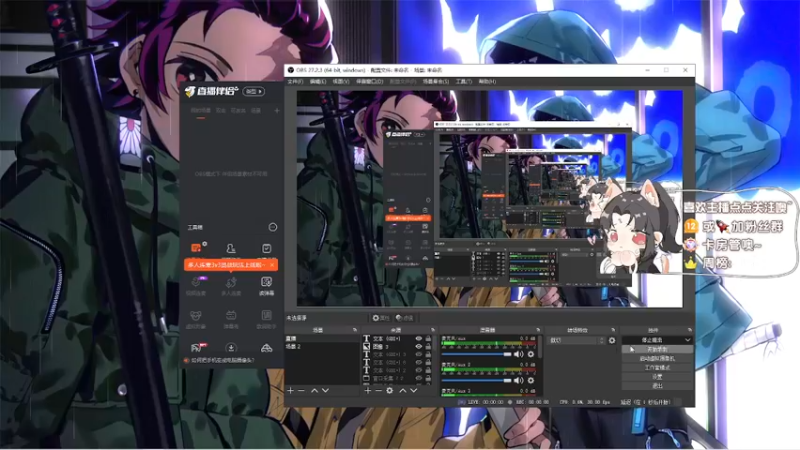Move source up in the Sources panel
The image size is (800, 450).
pyautogui.click(x=403, y=390)
